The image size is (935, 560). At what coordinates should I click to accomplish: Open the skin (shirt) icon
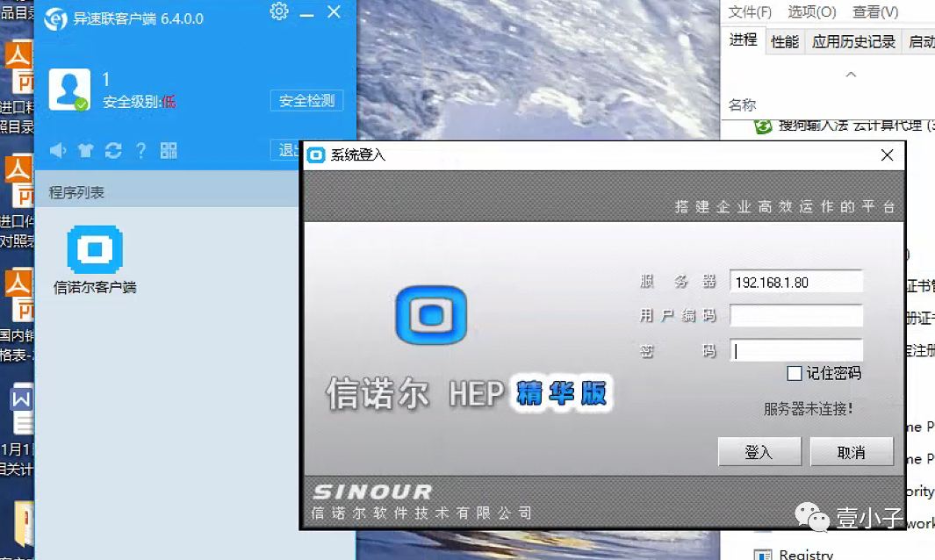click(x=85, y=150)
